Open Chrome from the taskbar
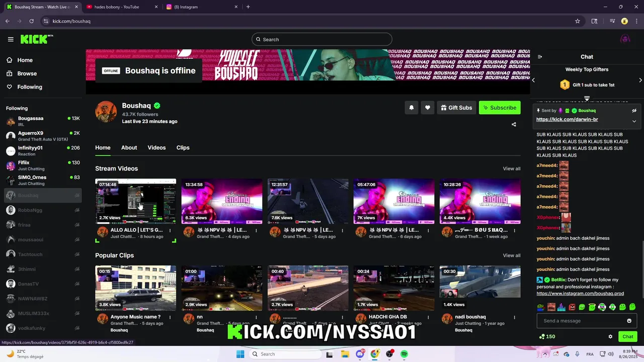This screenshot has height=362, width=644. click(x=374, y=354)
